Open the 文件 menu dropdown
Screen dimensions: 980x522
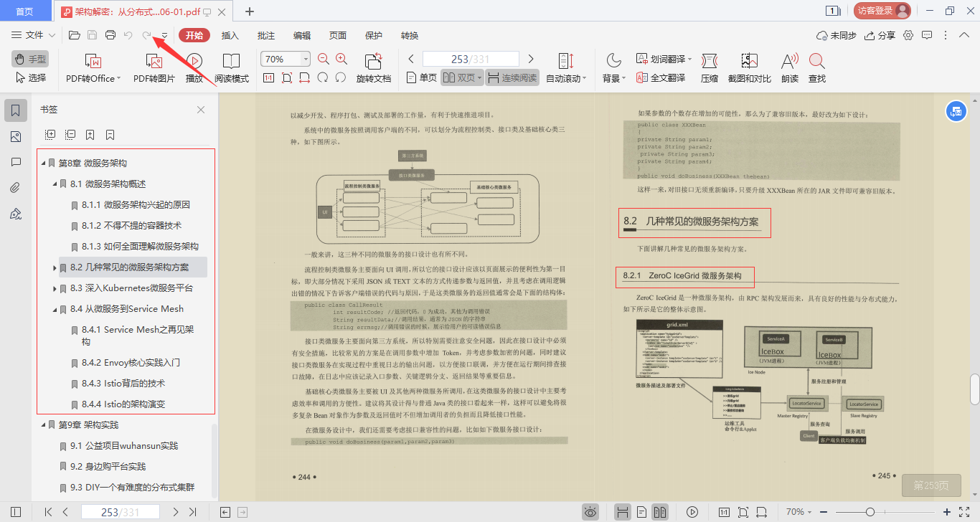pos(34,35)
